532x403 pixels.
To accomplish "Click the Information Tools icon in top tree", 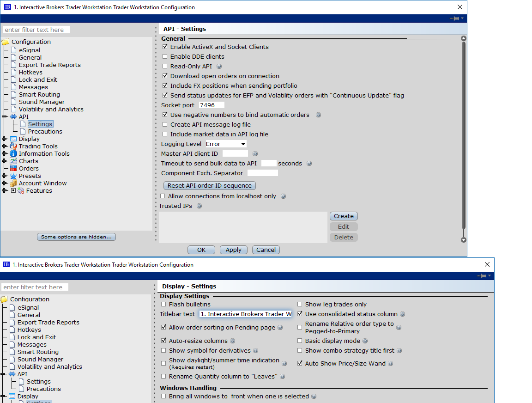I will point(13,153).
